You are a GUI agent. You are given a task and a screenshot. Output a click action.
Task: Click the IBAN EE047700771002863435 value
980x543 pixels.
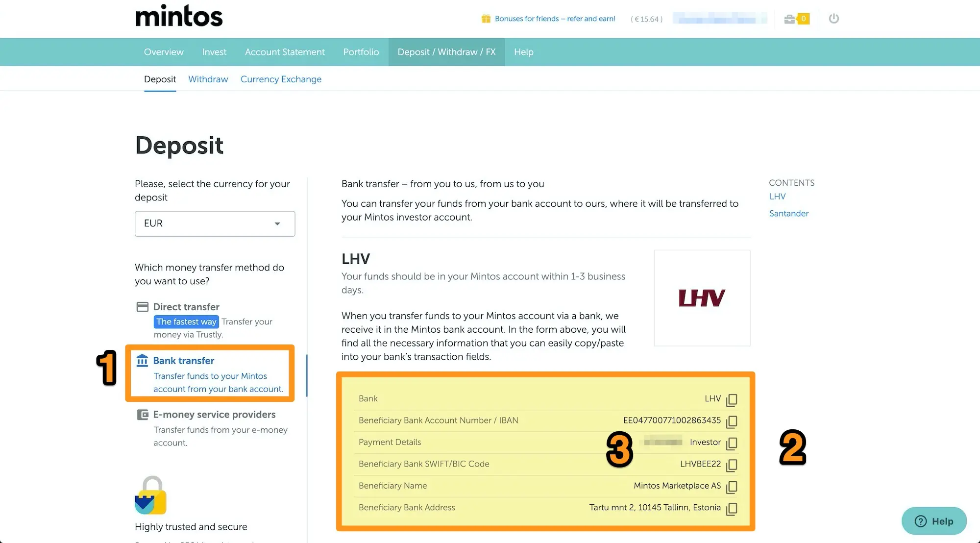tap(672, 420)
